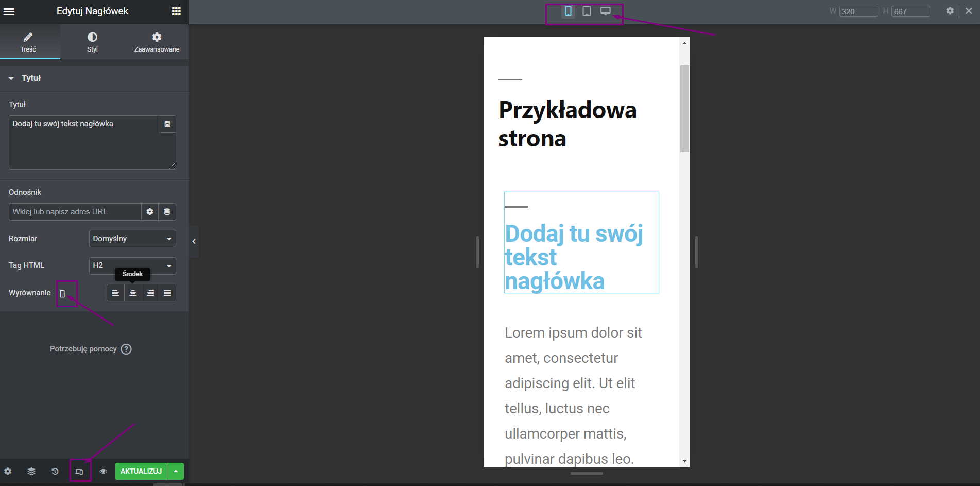980x486 pixels.
Task: Click the Odnośnik URL input field
Action: pos(75,212)
